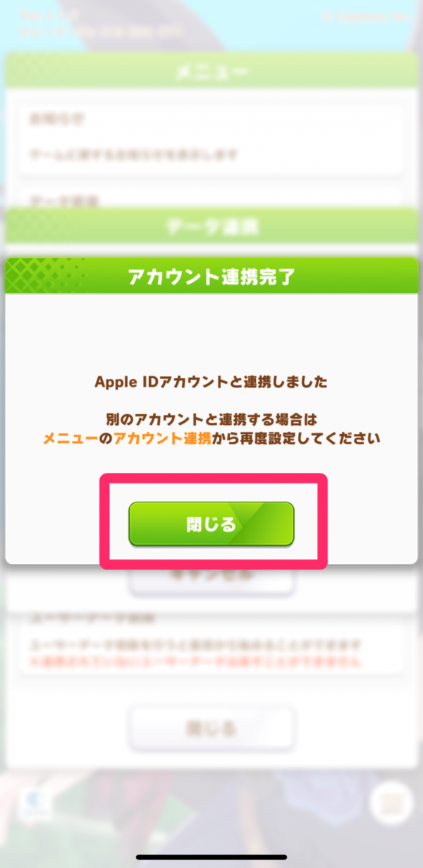This screenshot has width=423, height=868.
Task: Click the から再度設定してください text
Action: pyautogui.click(x=296, y=438)
